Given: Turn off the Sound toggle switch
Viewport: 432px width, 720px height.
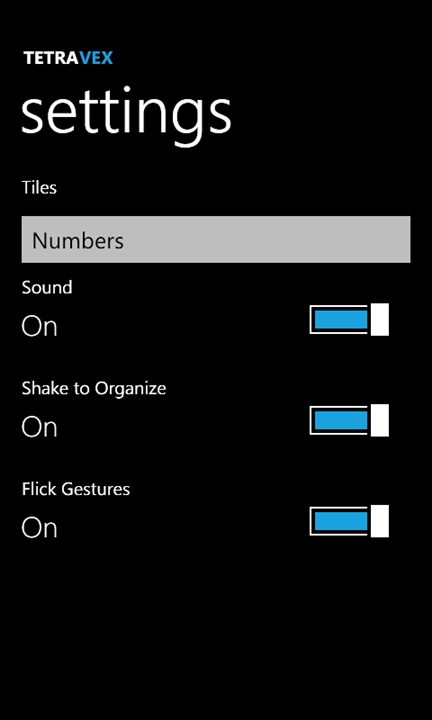Looking at the screenshot, I should pyautogui.click(x=349, y=320).
